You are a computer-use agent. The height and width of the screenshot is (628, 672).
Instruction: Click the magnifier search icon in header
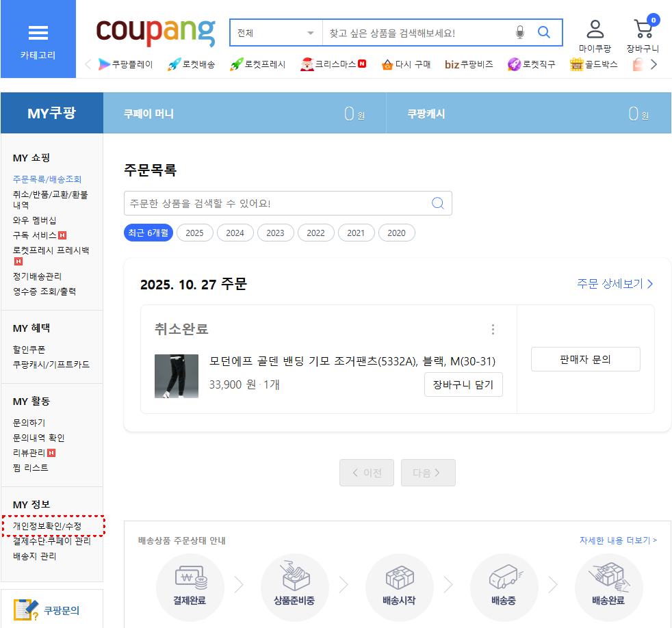(x=544, y=32)
